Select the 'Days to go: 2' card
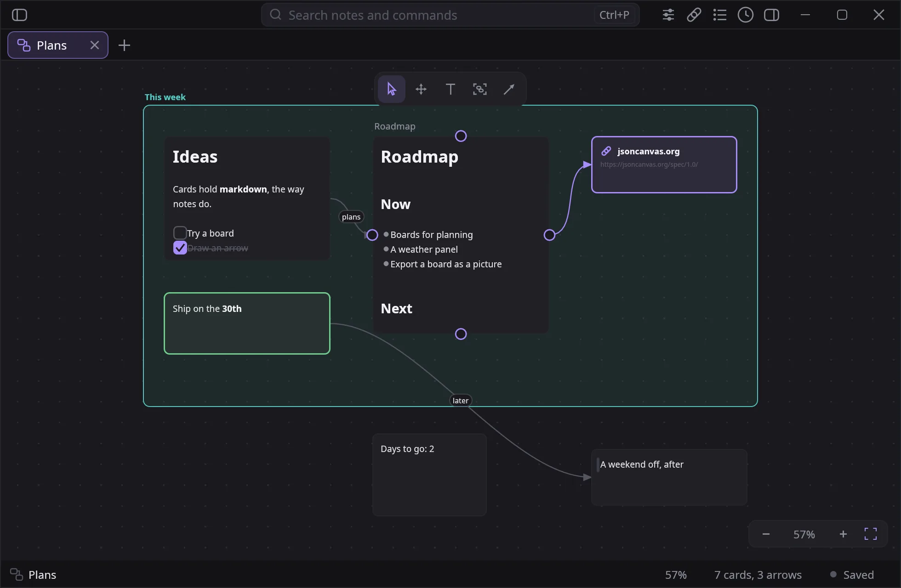 [429, 475]
